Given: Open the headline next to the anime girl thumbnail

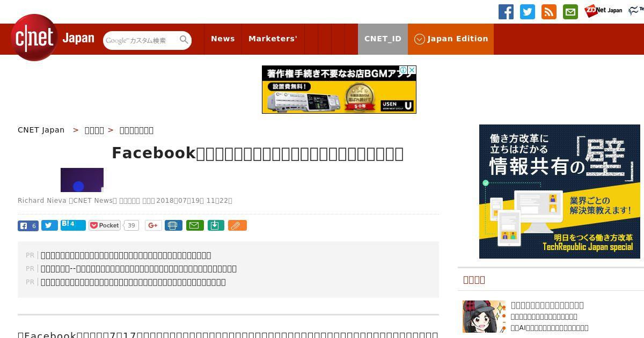Looking at the screenshot, I should click(547, 305).
